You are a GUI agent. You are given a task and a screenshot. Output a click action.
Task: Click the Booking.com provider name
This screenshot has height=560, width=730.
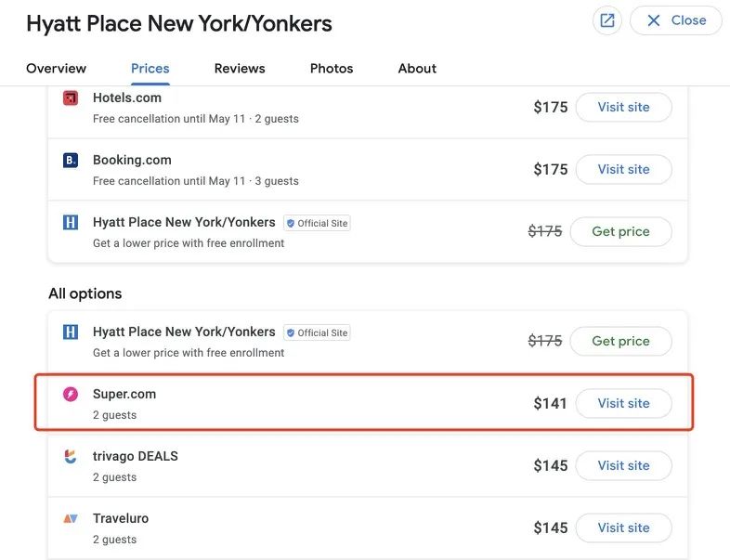click(x=132, y=160)
